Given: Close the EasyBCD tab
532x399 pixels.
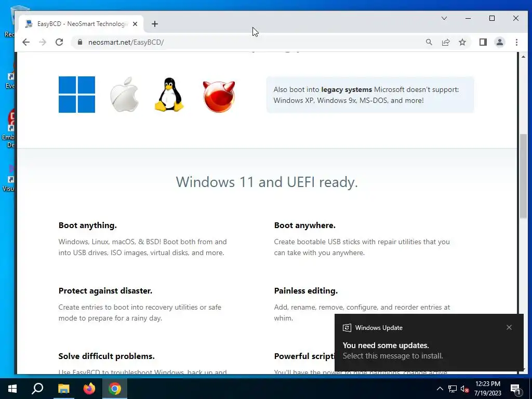Looking at the screenshot, I should pos(135,24).
